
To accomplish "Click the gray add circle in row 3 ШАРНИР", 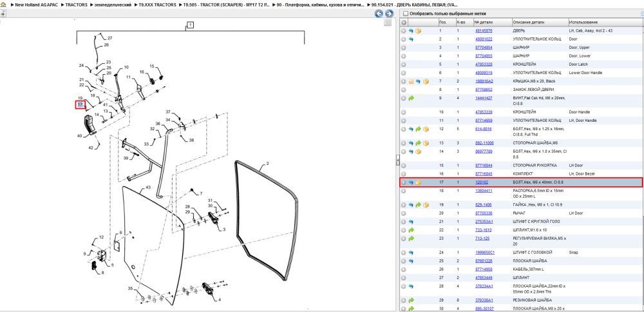I will tap(404, 48).
